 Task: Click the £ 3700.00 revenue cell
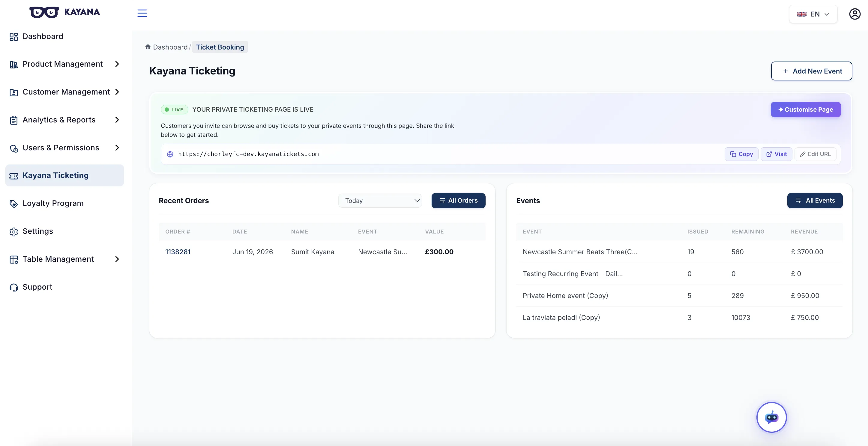[x=807, y=252]
